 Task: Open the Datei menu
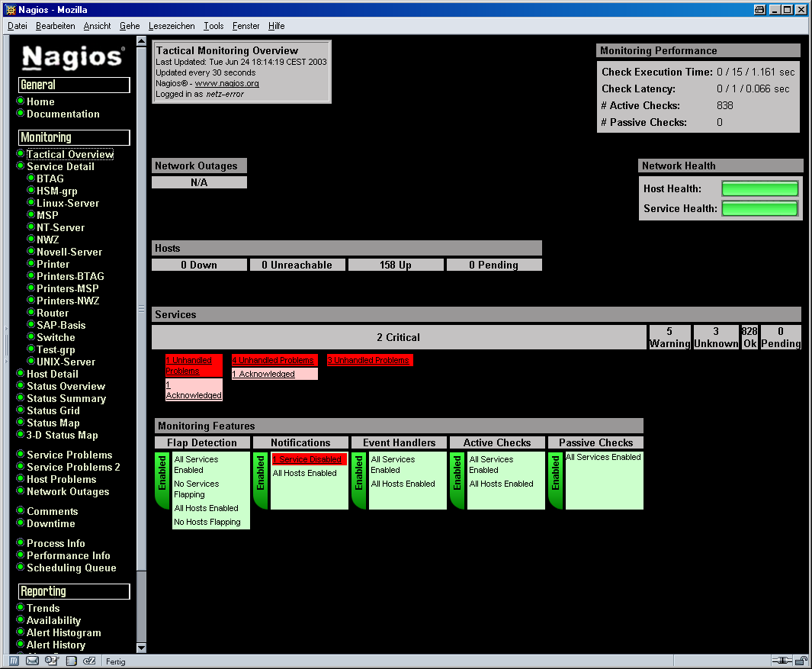17,26
